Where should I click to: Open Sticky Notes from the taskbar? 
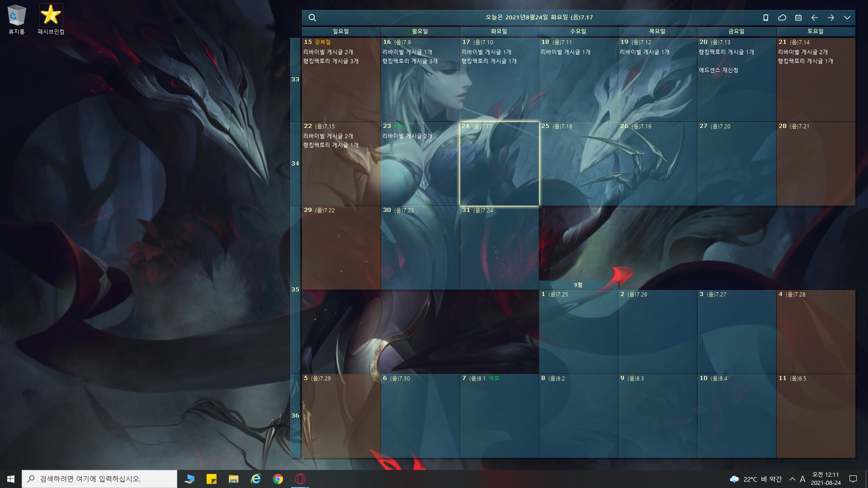click(x=212, y=479)
